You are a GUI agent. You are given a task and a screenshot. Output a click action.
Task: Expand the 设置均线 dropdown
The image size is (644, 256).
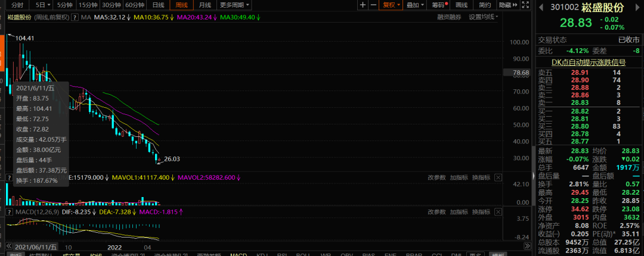(484, 17)
